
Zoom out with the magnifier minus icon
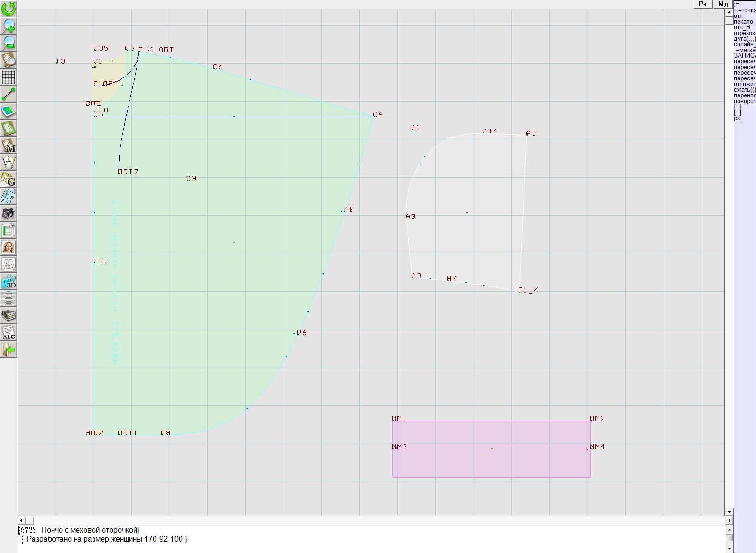tap(9, 43)
